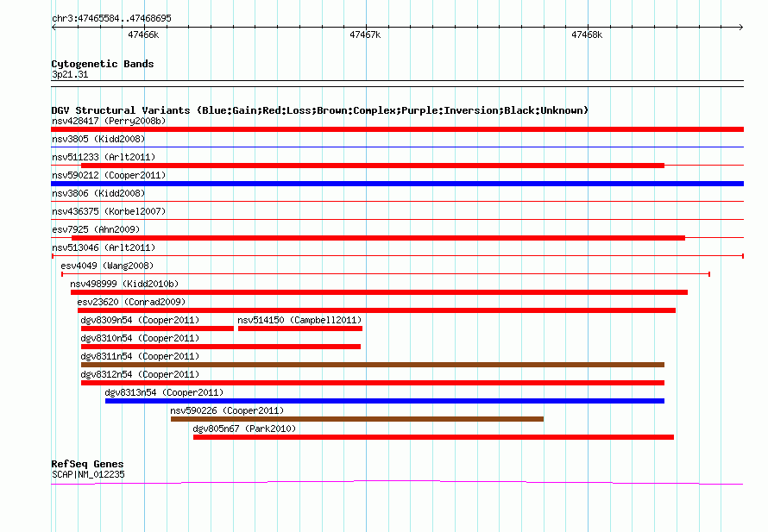This screenshot has height=532, width=768.
Task: Select the thin esv4049 variant line
Action: click(386, 274)
